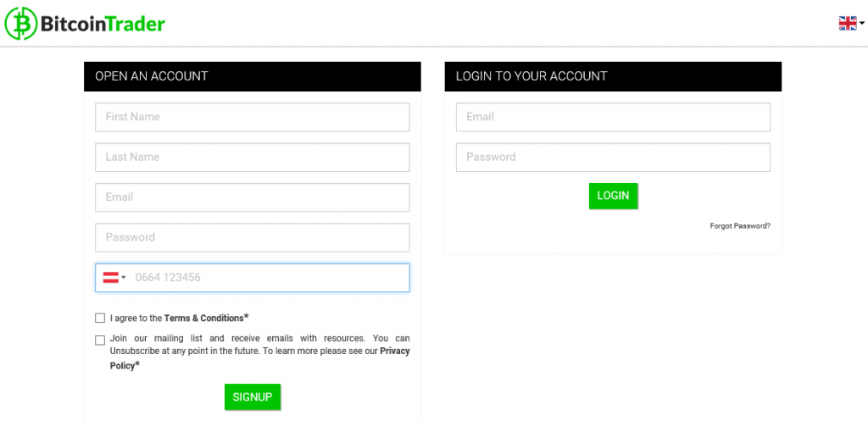The width and height of the screenshot is (868, 421).
Task: Click the phone number input field
Action: (267, 278)
